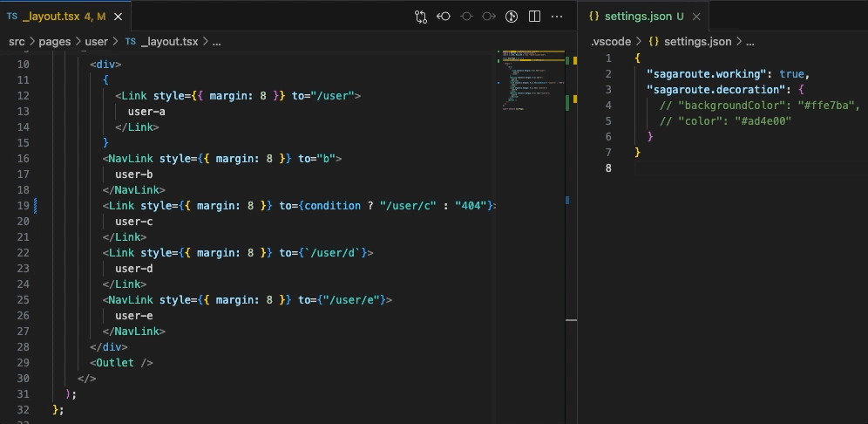Click the to="/user" attribute value

(x=333, y=96)
